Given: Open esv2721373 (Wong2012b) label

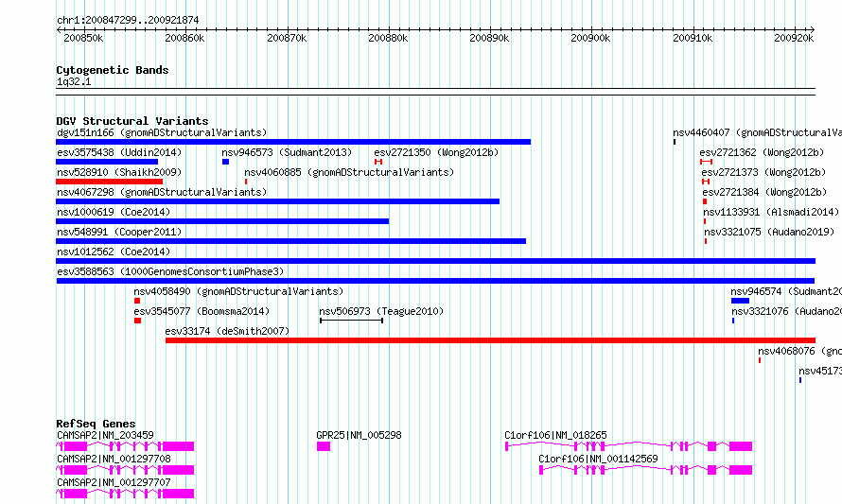Looking at the screenshot, I should 763,172.
